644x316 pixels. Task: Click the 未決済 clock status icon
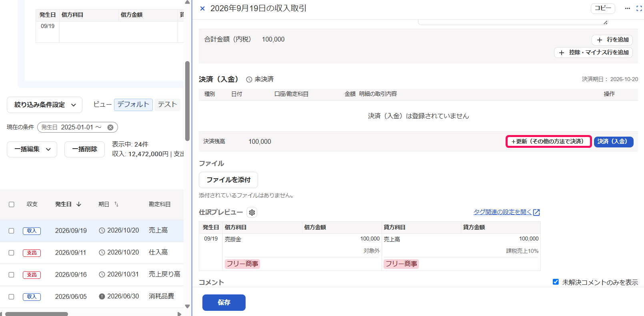249,79
